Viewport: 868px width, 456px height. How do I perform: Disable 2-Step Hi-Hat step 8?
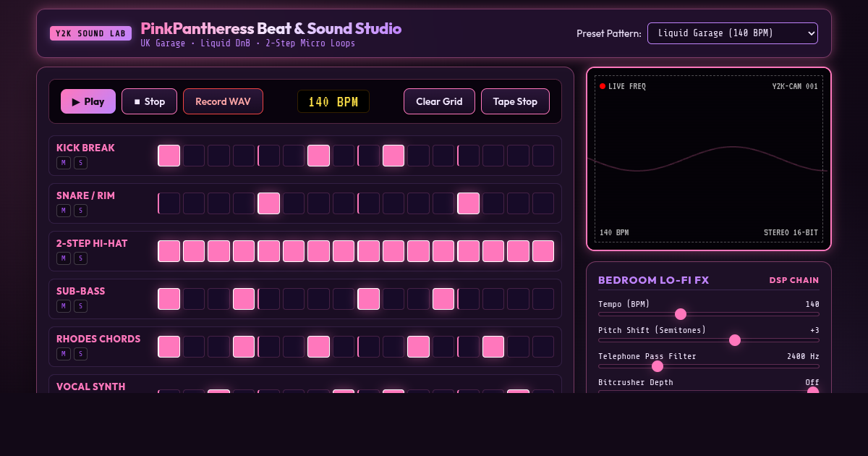click(x=344, y=251)
